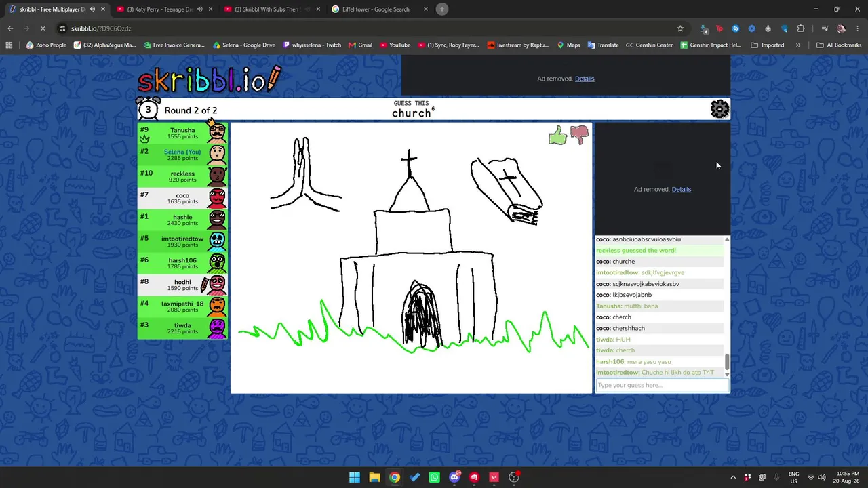Close the Katy Perry YouTube tab

click(210, 9)
